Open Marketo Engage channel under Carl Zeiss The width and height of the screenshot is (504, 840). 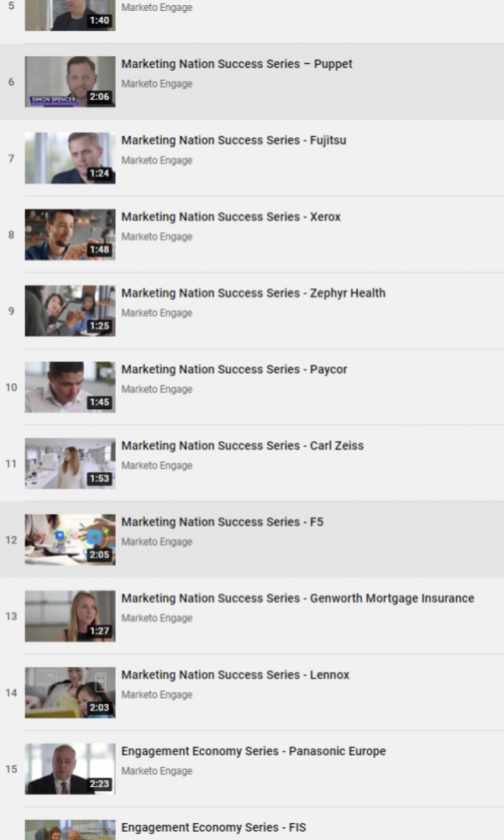[157, 465]
